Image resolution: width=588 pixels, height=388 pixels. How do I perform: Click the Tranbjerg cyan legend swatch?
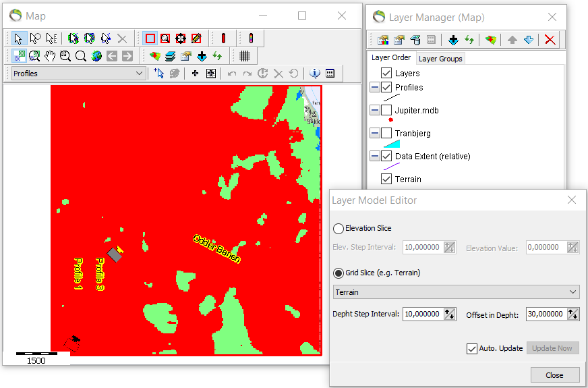point(392,144)
